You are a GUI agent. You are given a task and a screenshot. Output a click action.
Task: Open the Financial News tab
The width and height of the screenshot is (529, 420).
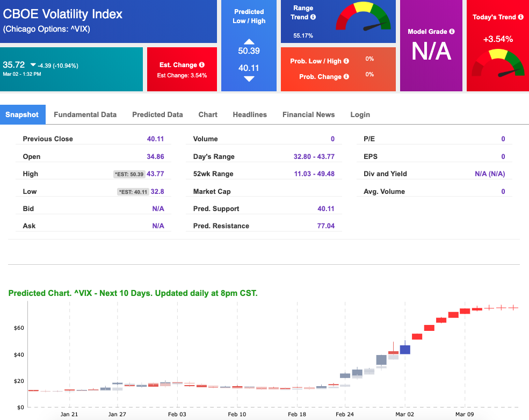[309, 115]
